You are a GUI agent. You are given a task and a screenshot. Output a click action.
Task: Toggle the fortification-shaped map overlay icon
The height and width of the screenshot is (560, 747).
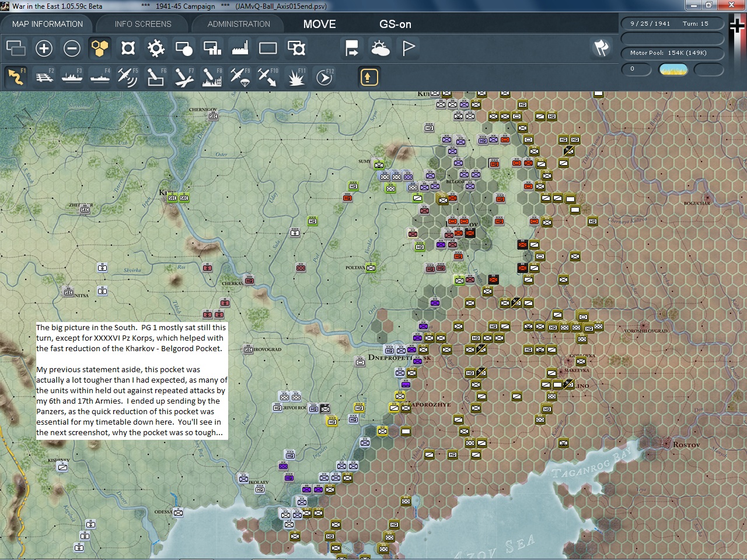coord(128,48)
